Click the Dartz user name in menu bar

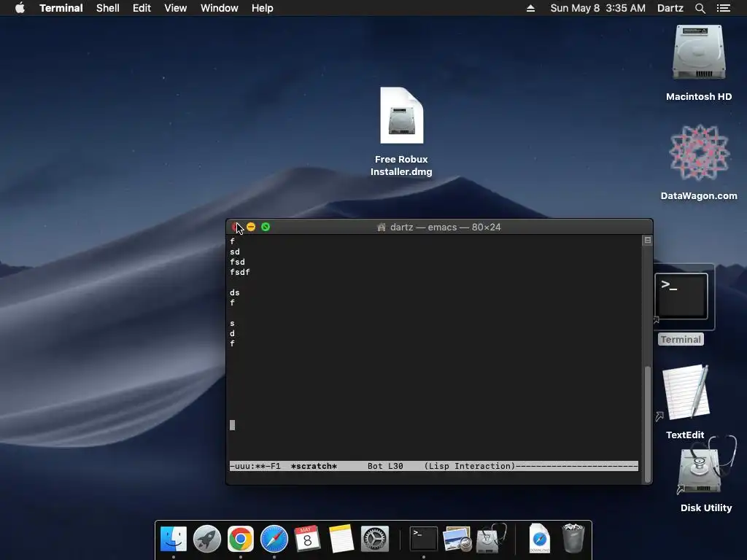(670, 8)
